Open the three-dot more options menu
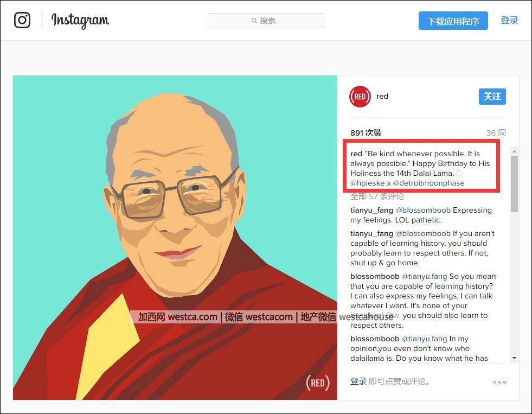Viewport: 532px width, 414px height. pos(499,382)
